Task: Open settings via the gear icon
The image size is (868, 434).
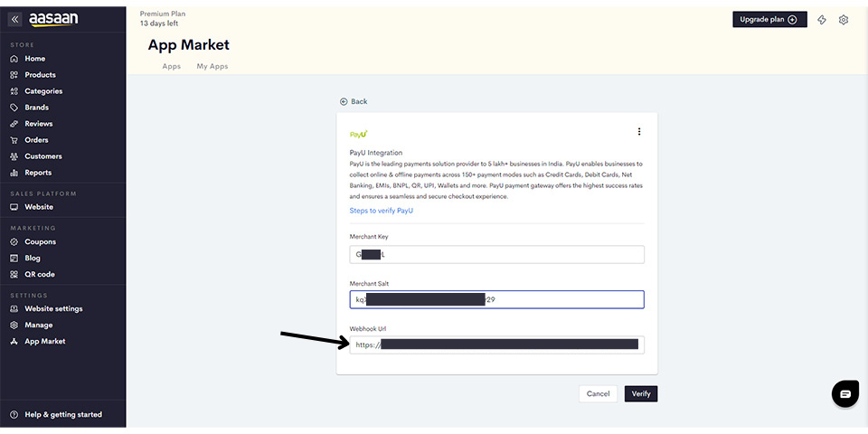Action: pyautogui.click(x=844, y=20)
